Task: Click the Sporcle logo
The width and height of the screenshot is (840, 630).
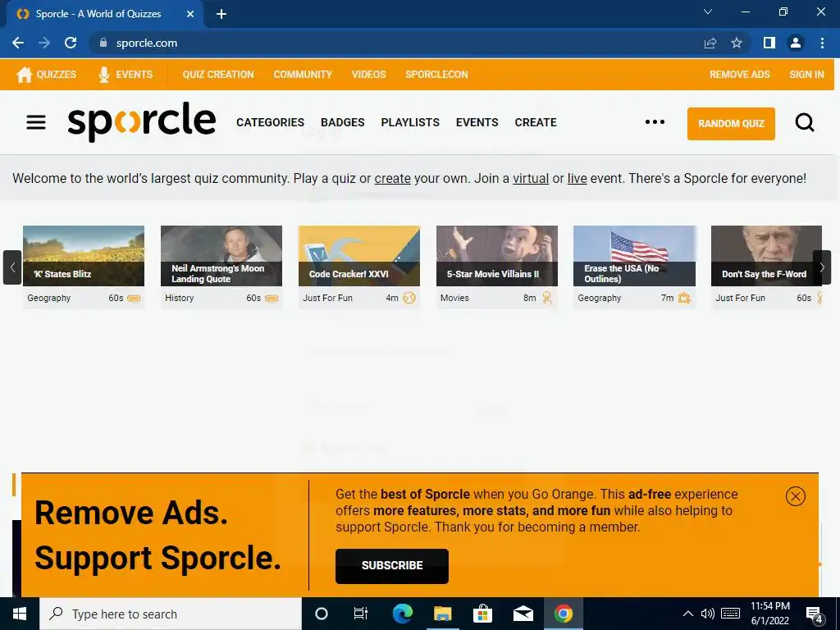Action: tap(141, 121)
